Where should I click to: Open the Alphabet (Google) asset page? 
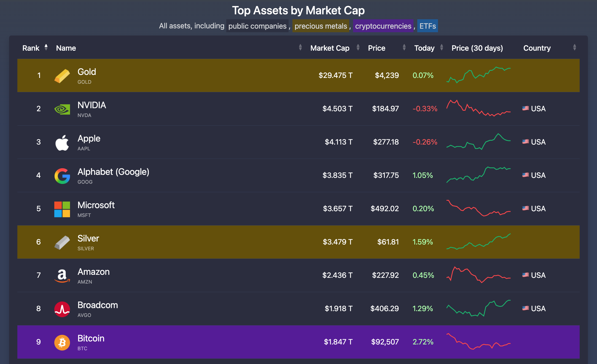(x=113, y=172)
